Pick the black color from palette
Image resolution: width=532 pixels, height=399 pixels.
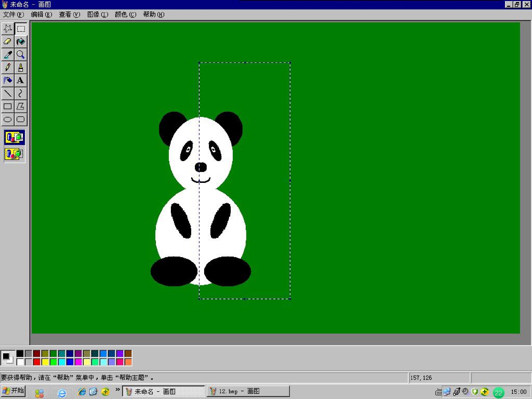pos(20,354)
